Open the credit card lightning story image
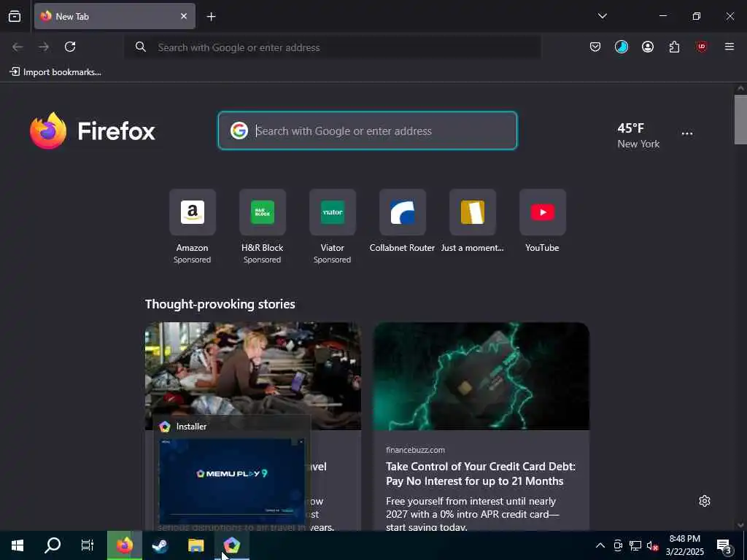 tap(481, 376)
